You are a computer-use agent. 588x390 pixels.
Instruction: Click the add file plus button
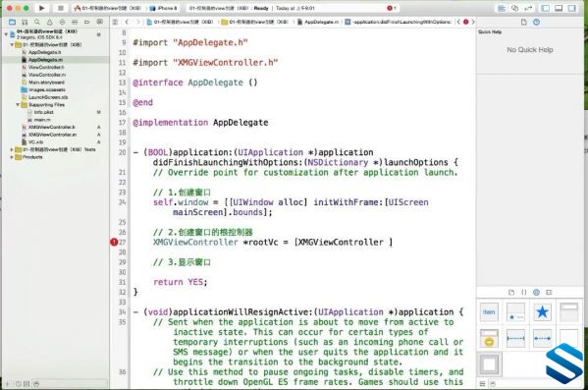(x=8, y=384)
